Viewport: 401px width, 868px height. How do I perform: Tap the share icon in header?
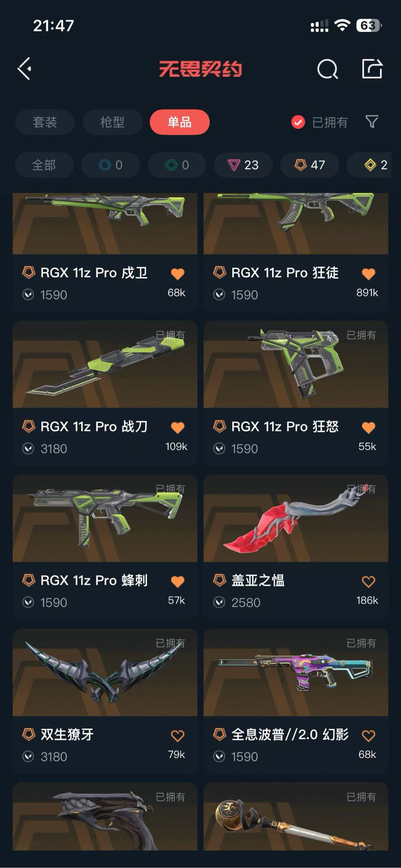pyautogui.click(x=372, y=69)
